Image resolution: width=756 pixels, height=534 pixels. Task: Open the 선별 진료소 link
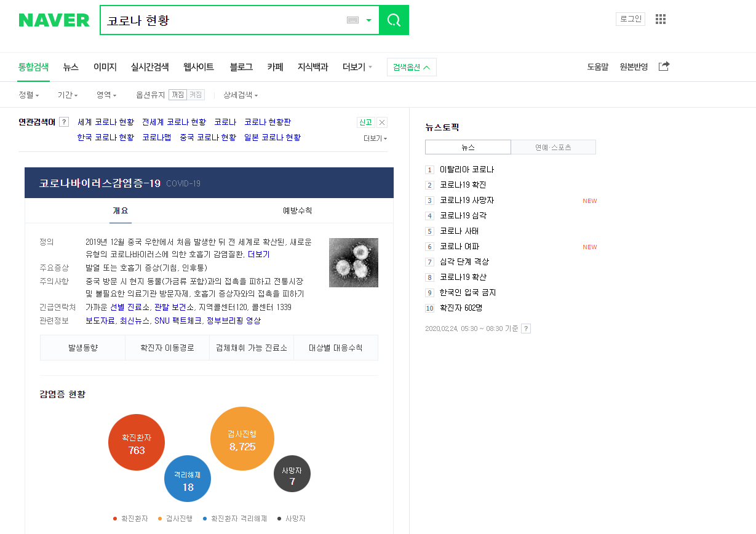[130, 307]
